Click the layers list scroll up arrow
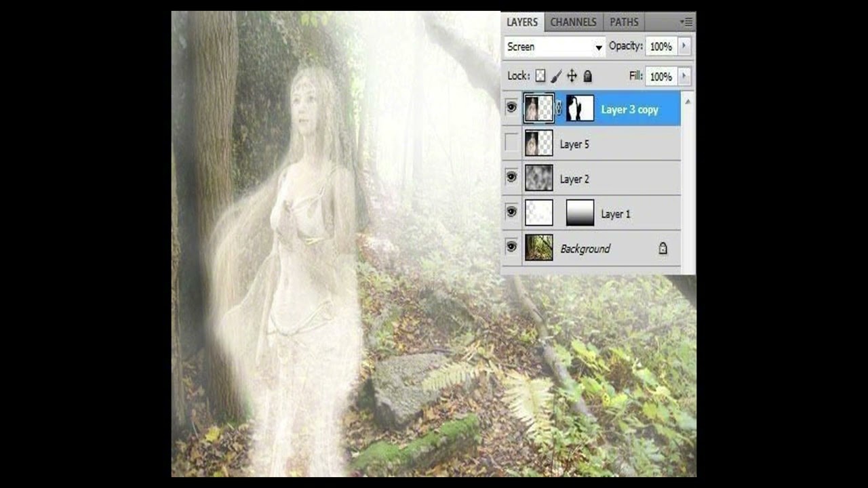Image resolution: width=868 pixels, height=488 pixels. [x=688, y=102]
